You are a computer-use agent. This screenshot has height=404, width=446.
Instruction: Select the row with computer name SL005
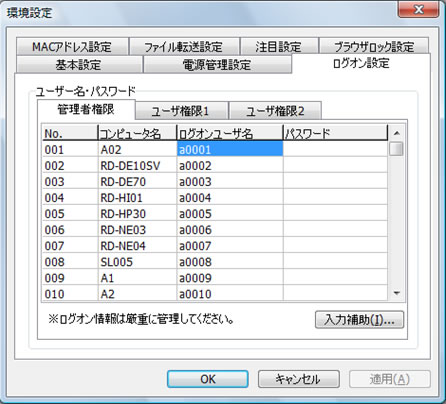[215, 262]
